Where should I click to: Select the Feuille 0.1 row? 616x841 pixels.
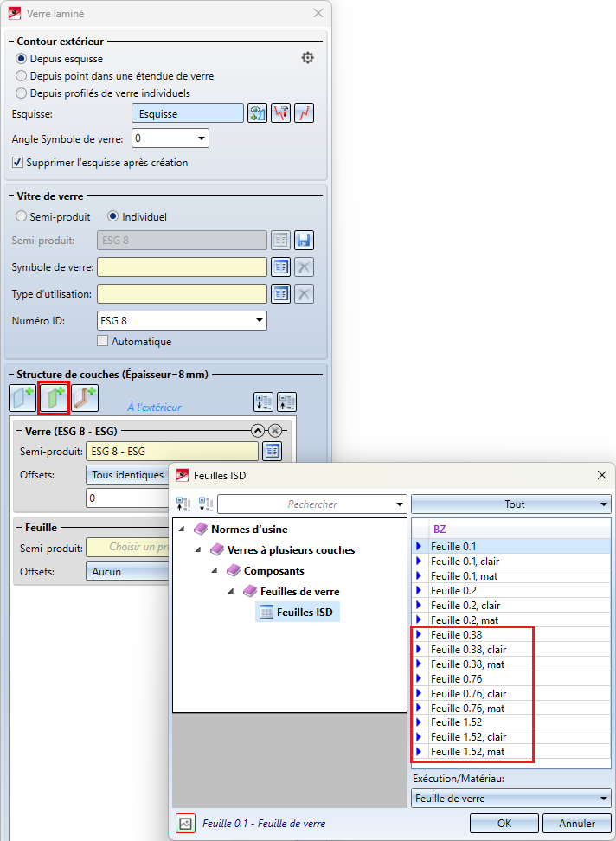tap(511, 547)
